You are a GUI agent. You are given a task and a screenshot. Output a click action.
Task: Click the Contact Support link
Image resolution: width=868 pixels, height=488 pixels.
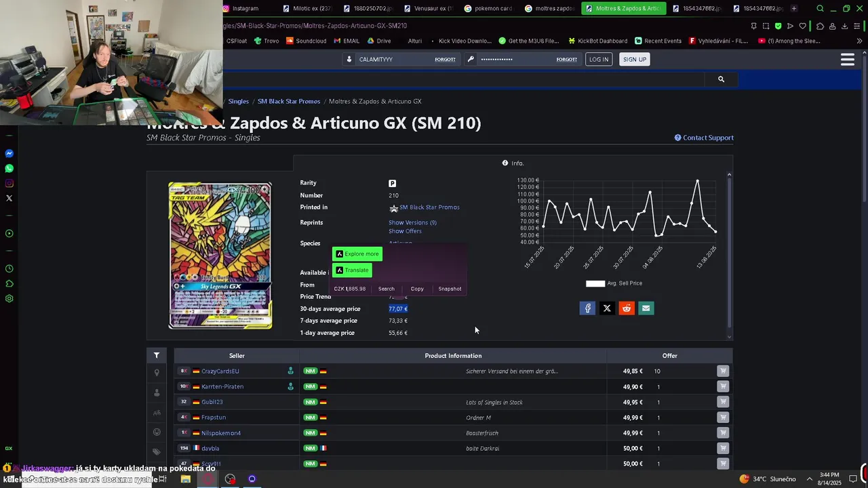point(704,138)
